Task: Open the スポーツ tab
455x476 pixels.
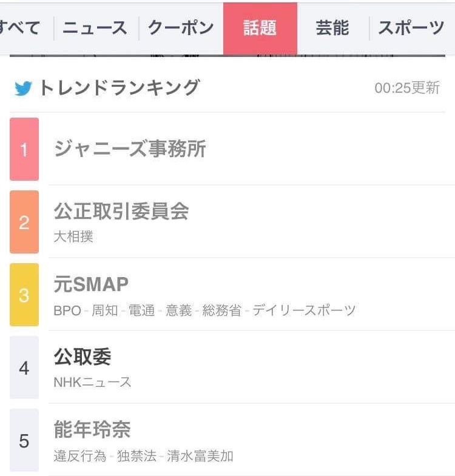Action: click(411, 28)
